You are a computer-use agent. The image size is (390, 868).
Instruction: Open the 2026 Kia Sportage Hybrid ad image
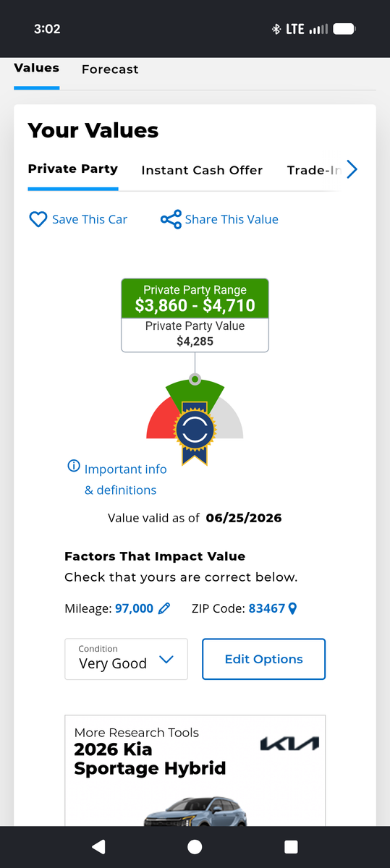[195, 812]
